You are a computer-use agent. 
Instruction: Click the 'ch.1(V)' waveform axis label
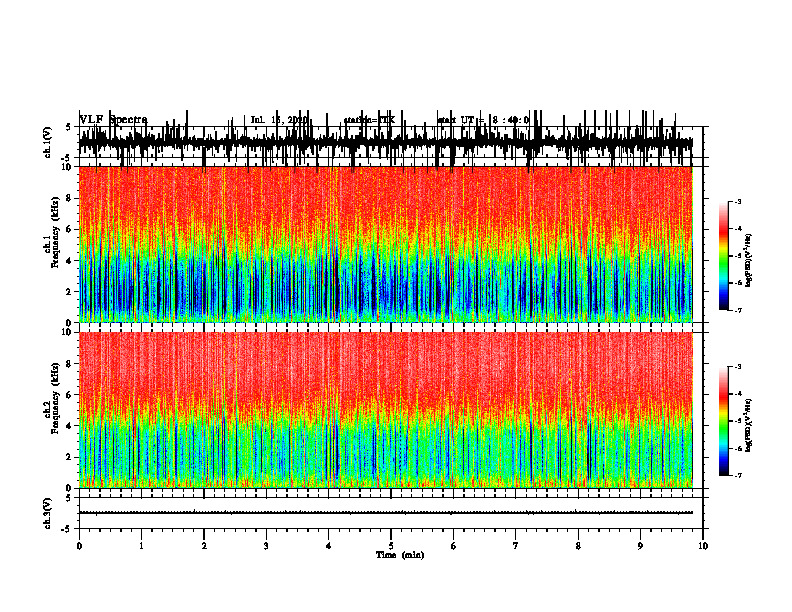(47, 142)
